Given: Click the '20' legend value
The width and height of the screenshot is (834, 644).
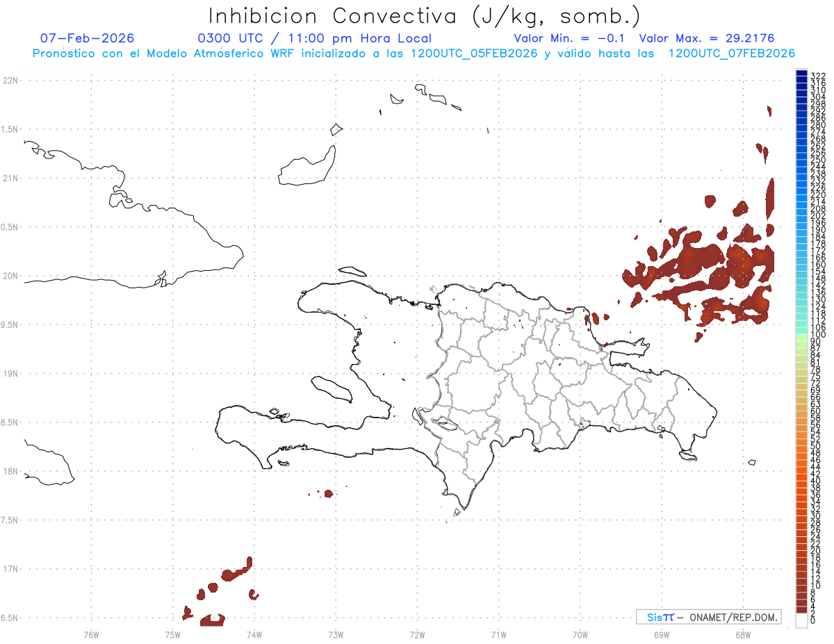Looking at the screenshot, I should pos(815,550).
